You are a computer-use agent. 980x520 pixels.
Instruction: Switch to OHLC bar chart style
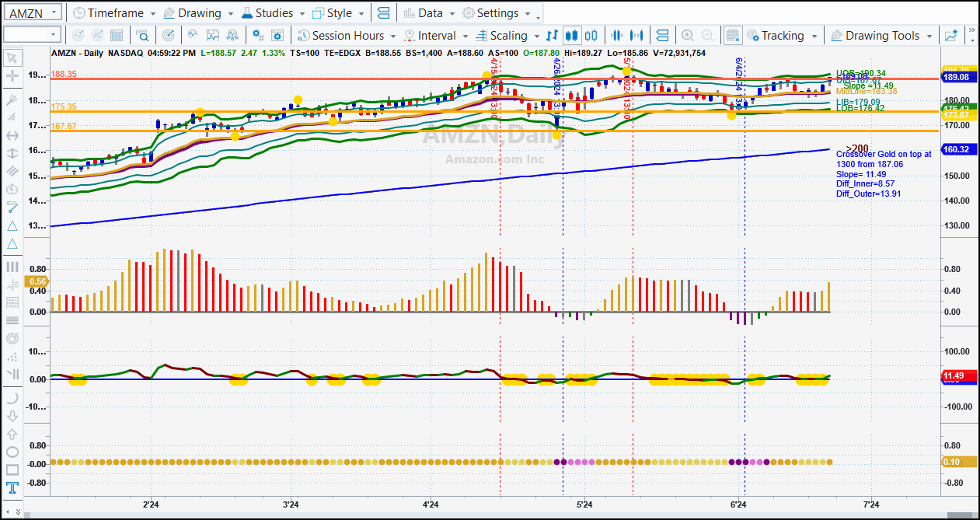point(553,36)
